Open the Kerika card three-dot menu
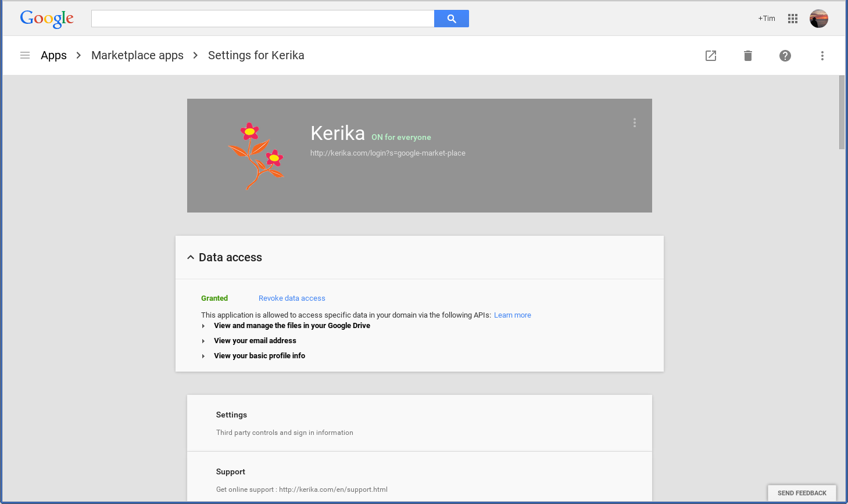The width and height of the screenshot is (848, 504). click(x=635, y=123)
